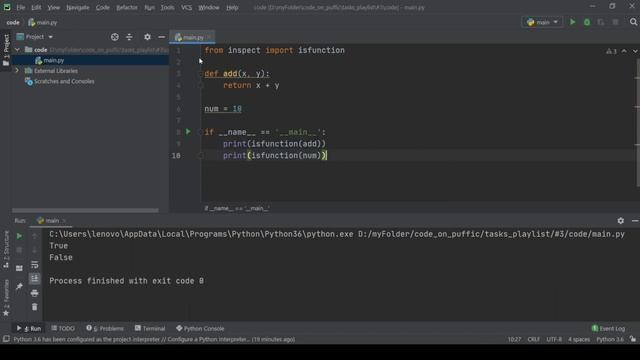The width and height of the screenshot is (640, 360).
Task: Click the CRLF line separator in status bar
Action: pos(533,339)
